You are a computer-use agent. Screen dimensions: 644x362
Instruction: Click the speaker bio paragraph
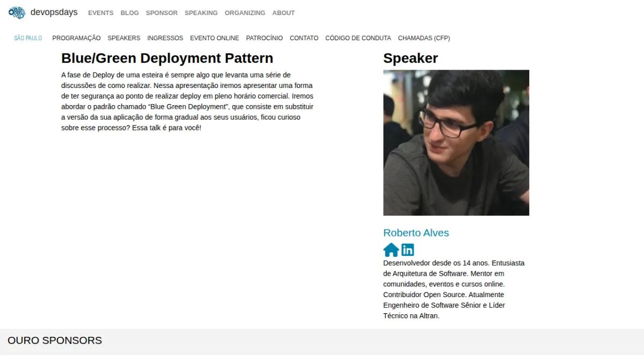(454, 290)
